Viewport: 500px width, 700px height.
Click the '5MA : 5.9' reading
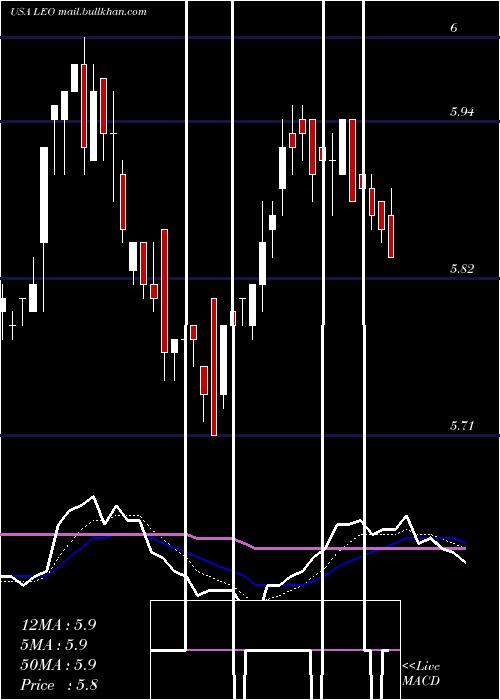tap(54, 645)
